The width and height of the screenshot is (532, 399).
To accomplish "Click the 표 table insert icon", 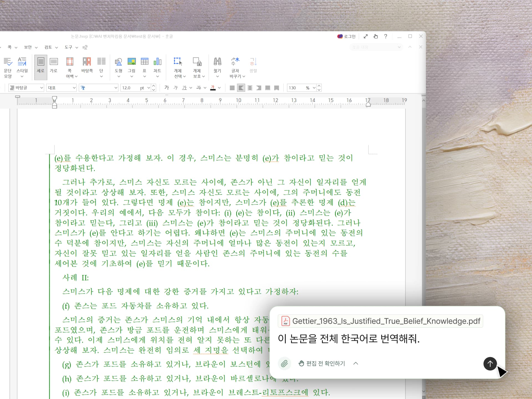I will [x=144, y=65].
